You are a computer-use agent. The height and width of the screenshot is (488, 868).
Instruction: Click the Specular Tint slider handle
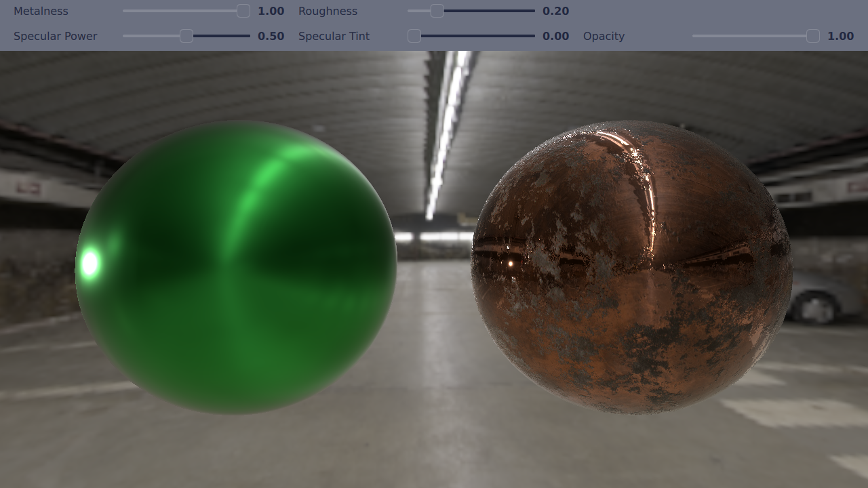(x=414, y=36)
